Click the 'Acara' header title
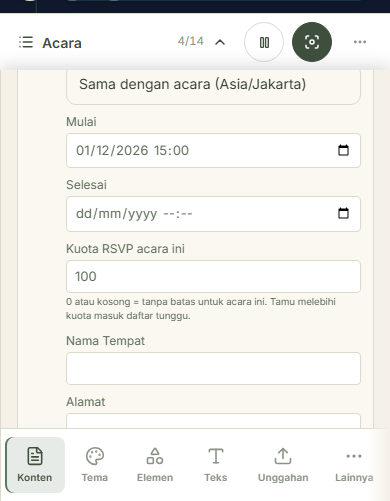 click(62, 43)
